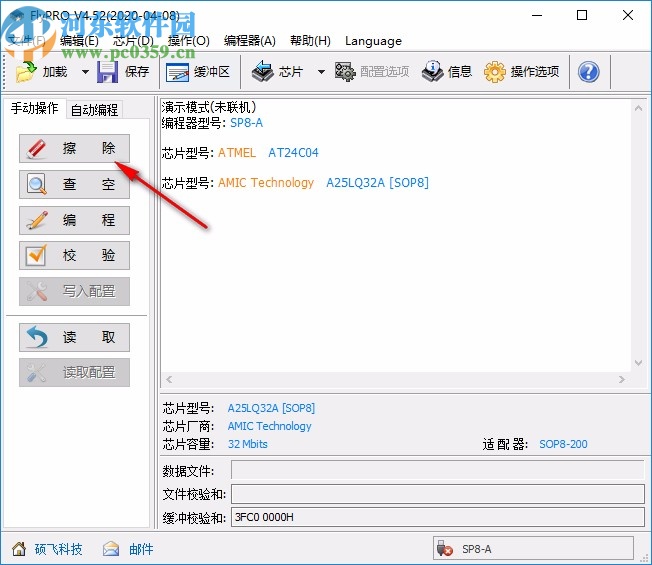The width and height of the screenshot is (652, 565).
Task: Switch to the 手动操作 tab
Action: pyautogui.click(x=35, y=109)
